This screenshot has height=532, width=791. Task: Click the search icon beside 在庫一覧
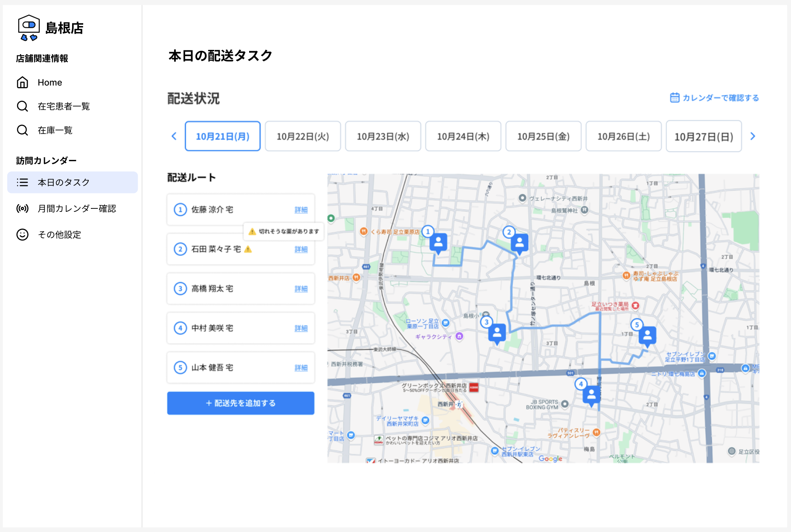(22, 130)
